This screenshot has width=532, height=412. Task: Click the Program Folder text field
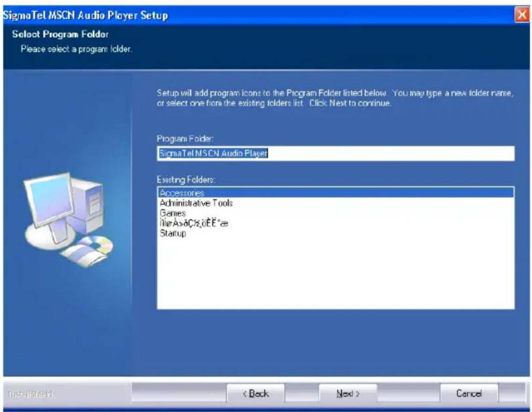click(336, 153)
